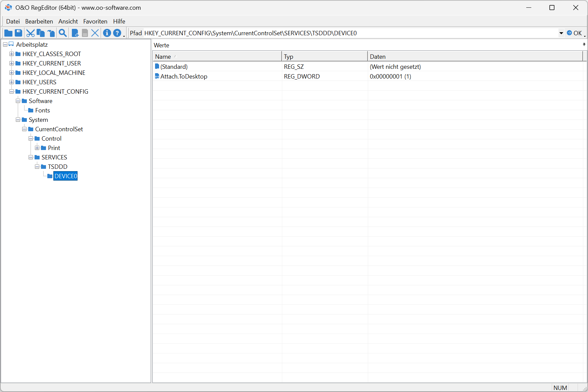This screenshot has width=588, height=392.
Task: Click the help question mark icon
Action: (117, 33)
